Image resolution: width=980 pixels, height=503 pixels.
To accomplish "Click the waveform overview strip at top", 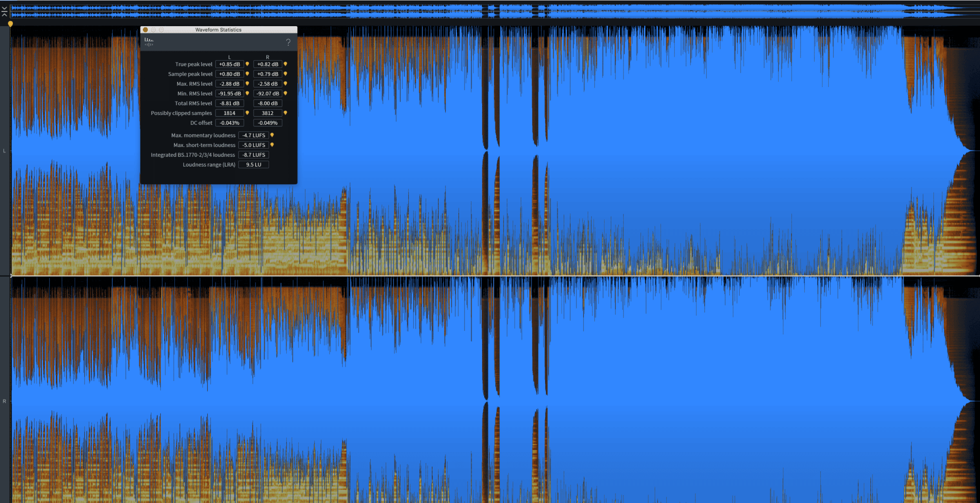I will click(494, 11).
